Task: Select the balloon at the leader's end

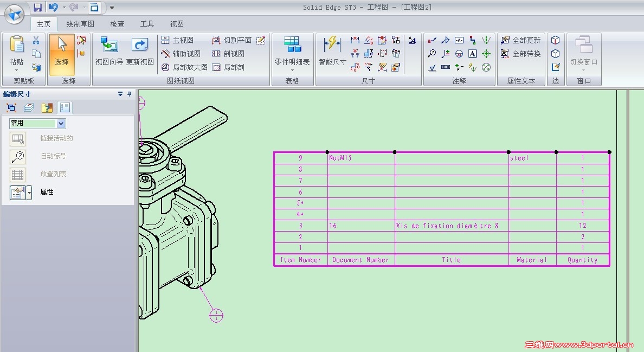Action: point(216,316)
